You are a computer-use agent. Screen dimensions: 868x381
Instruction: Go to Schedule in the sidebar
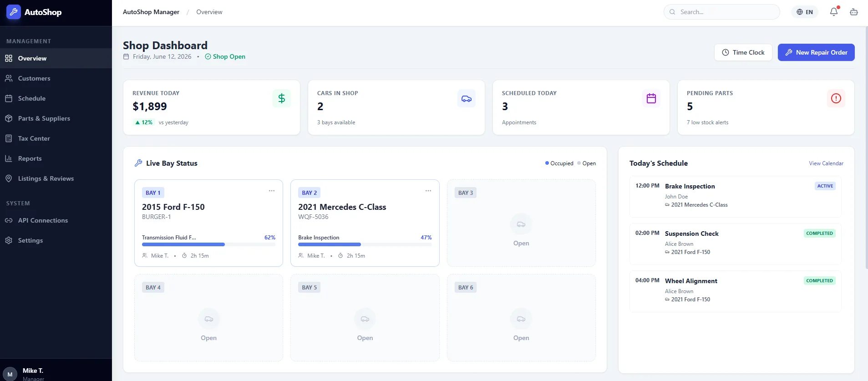56,98
